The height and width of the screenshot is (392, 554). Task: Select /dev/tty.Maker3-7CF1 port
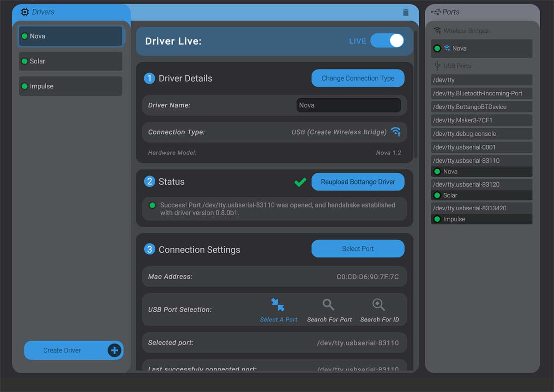[482, 120]
